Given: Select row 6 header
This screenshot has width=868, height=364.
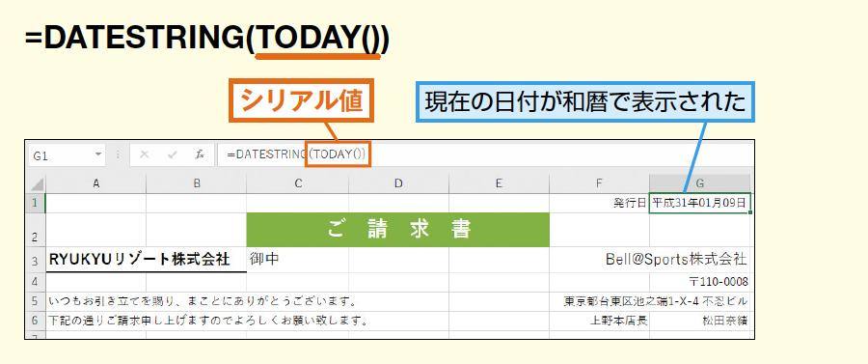Looking at the screenshot, I should click(36, 321).
